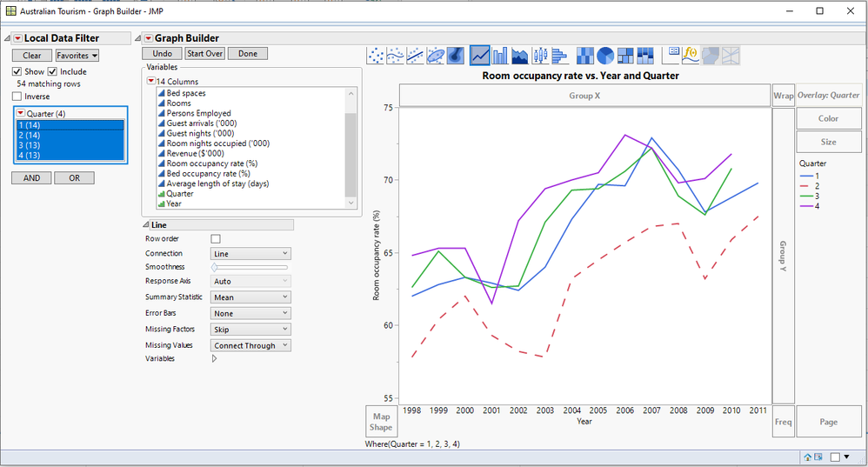The image size is (868, 467).
Task: Select the Map Shapes element icon
Action: pos(711,56)
